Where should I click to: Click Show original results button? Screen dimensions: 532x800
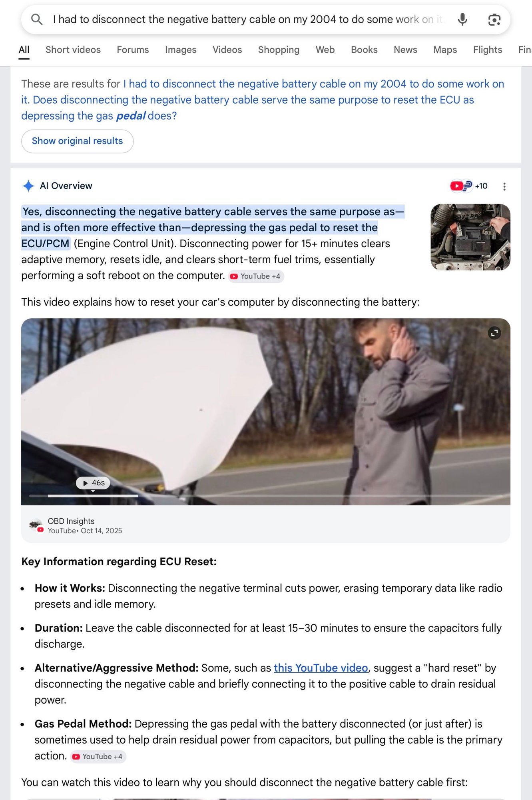(77, 141)
